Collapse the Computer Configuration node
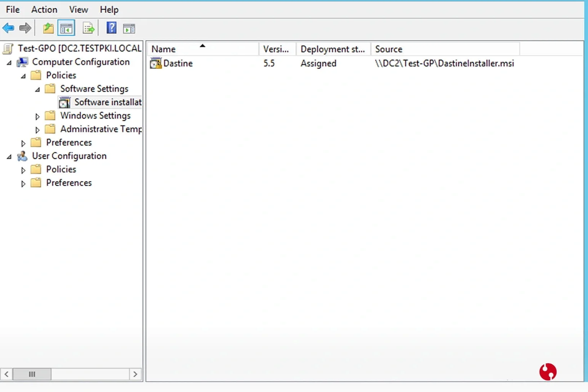588x392 pixels. point(9,62)
